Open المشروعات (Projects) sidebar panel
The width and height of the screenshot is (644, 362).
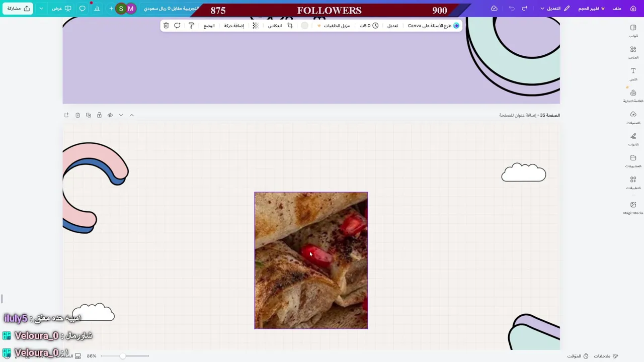[633, 161]
